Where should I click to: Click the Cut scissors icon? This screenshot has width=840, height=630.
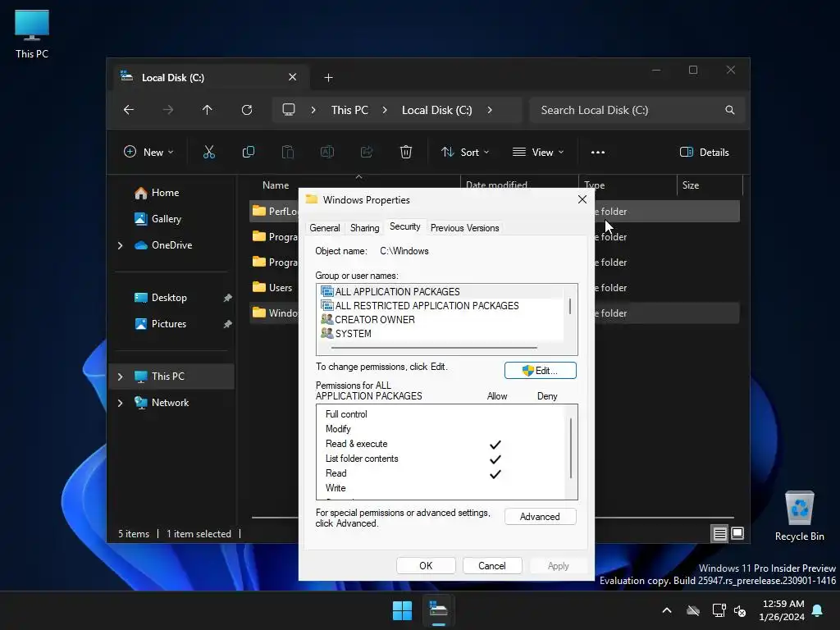pyautogui.click(x=209, y=152)
